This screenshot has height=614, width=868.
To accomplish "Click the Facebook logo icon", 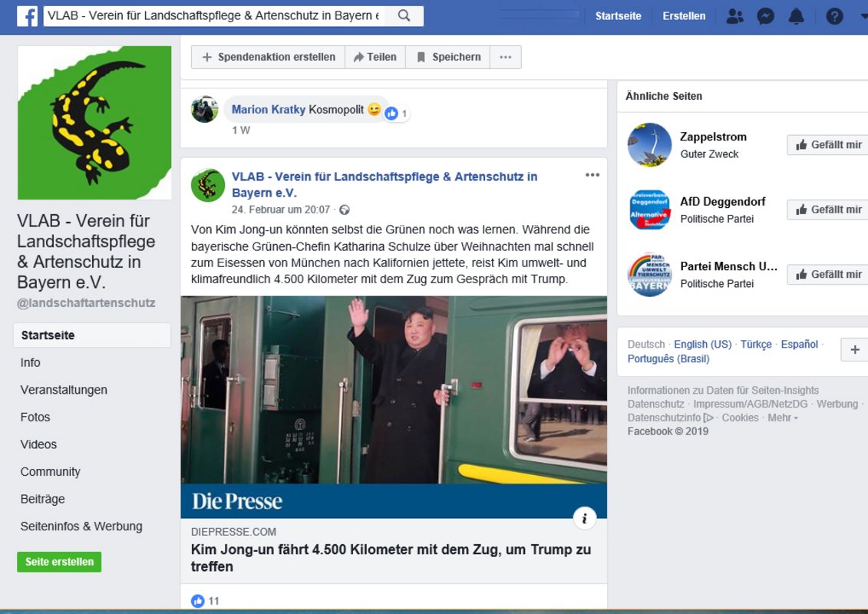I will (27, 16).
